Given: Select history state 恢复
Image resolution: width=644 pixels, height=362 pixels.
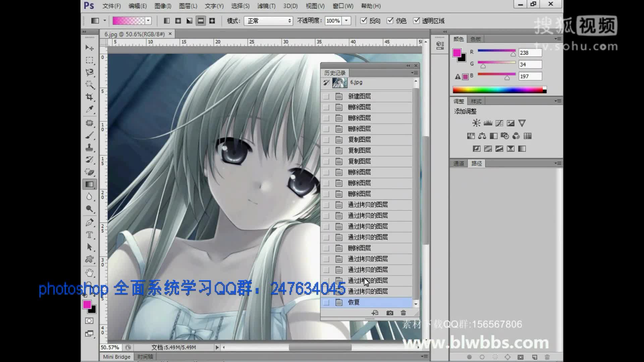Looking at the screenshot, I should (x=367, y=302).
